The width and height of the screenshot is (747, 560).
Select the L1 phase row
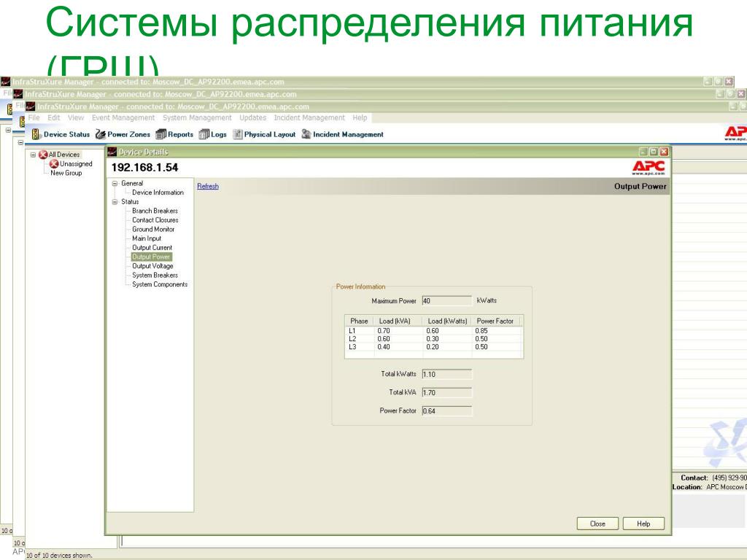[x=434, y=331]
